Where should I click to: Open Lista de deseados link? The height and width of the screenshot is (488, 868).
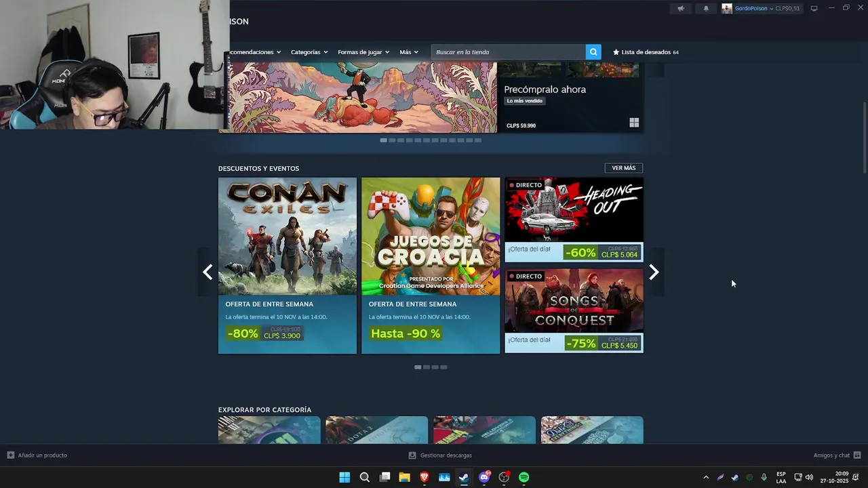(x=646, y=52)
